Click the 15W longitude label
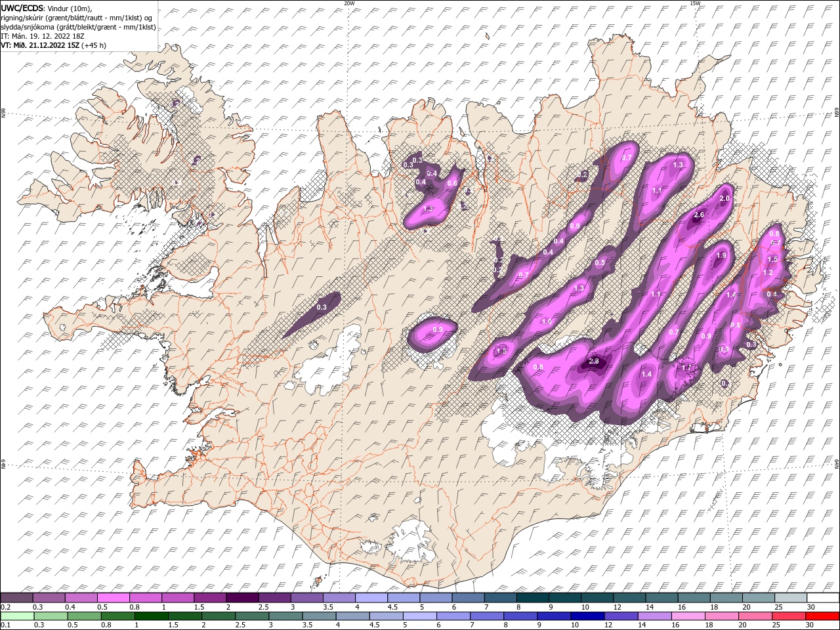This screenshot has width=840, height=630. pyautogui.click(x=695, y=3)
